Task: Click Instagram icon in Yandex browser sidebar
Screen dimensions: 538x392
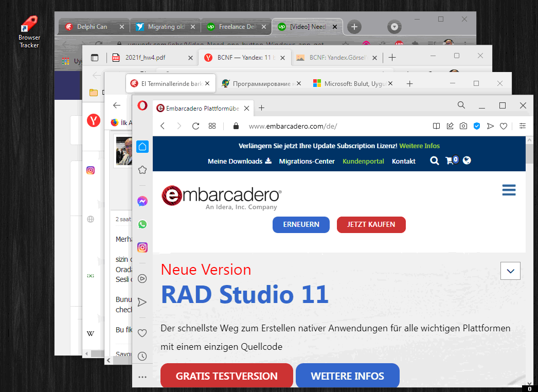Action: pos(91,170)
